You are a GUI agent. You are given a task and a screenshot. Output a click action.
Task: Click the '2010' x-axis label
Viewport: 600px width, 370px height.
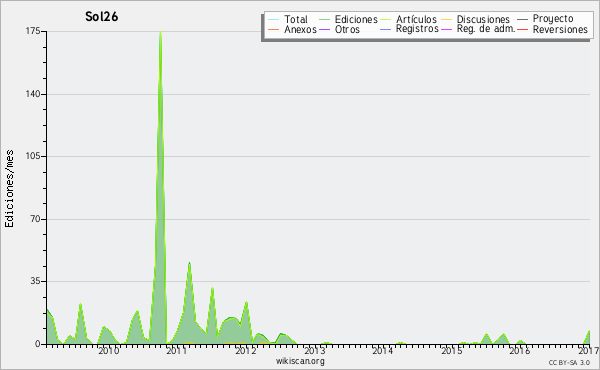[x=109, y=350]
